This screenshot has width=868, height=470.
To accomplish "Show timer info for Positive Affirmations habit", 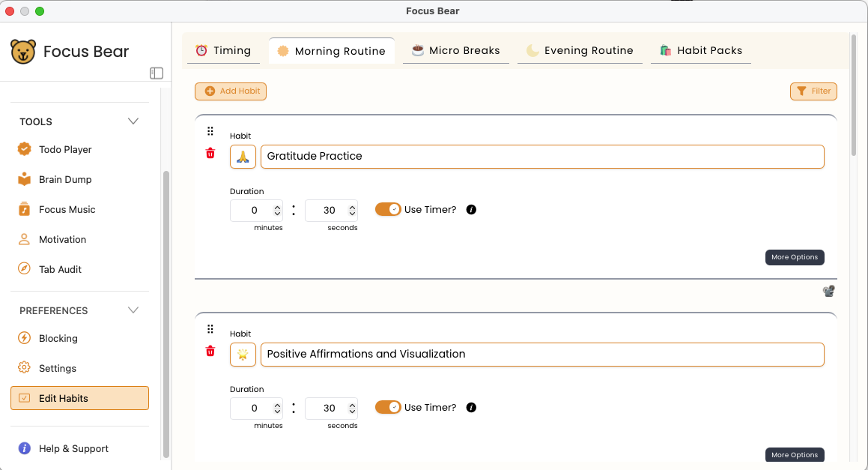I will 471,407.
